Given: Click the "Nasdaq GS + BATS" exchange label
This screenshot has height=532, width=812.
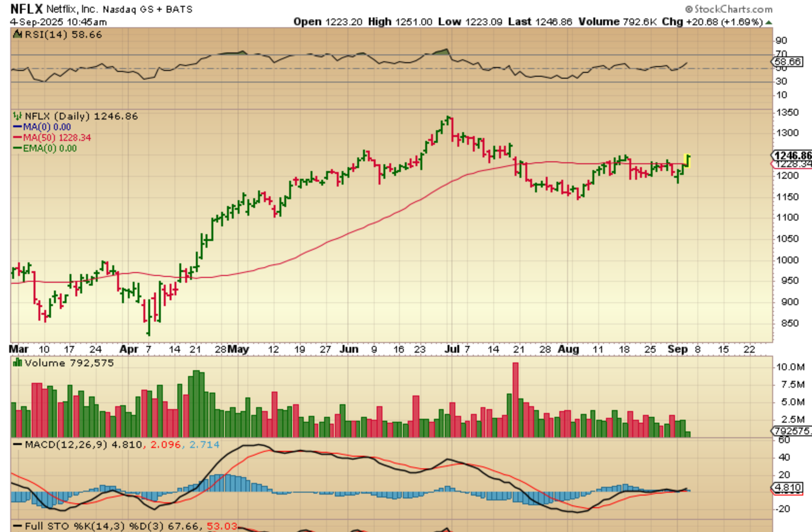Looking at the screenshot, I should [x=148, y=9].
